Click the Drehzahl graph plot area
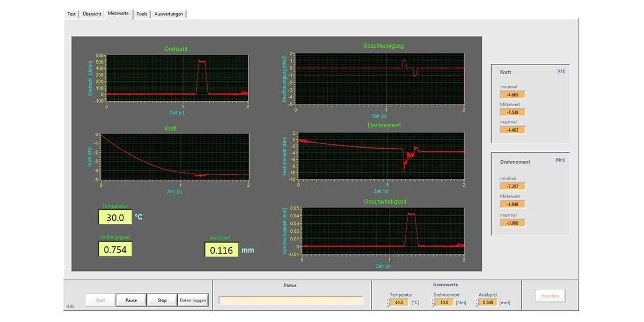The height and width of the screenshot is (322, 644). (x=177, y=78)
